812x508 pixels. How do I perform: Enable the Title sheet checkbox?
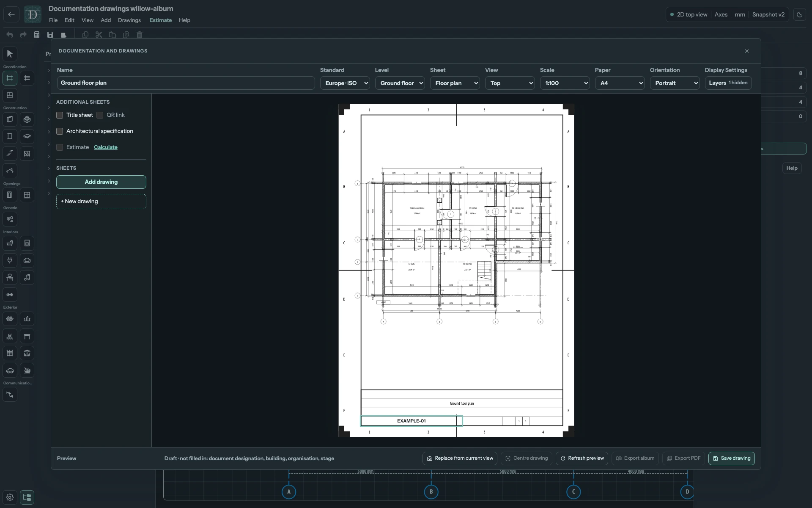[x=60, y=115]
